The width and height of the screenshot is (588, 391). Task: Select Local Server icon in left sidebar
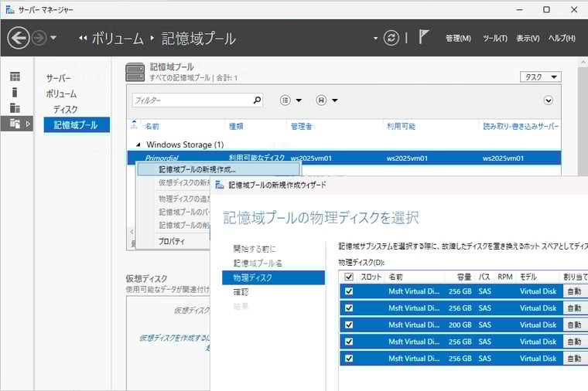tap(15, 92)
